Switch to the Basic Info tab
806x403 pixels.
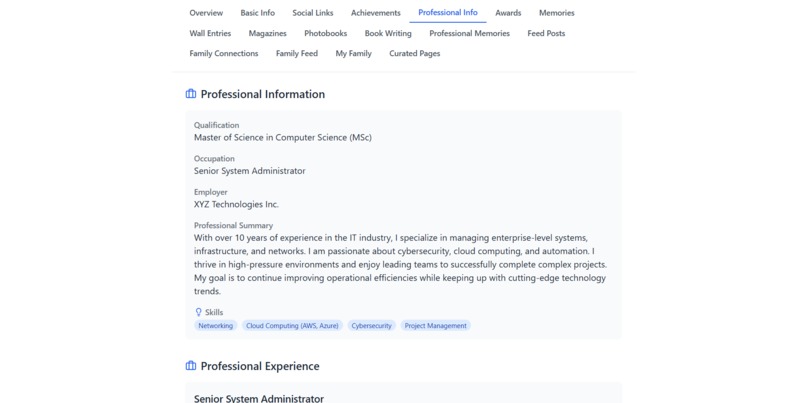pyautogui.click(x=258, y=13)
